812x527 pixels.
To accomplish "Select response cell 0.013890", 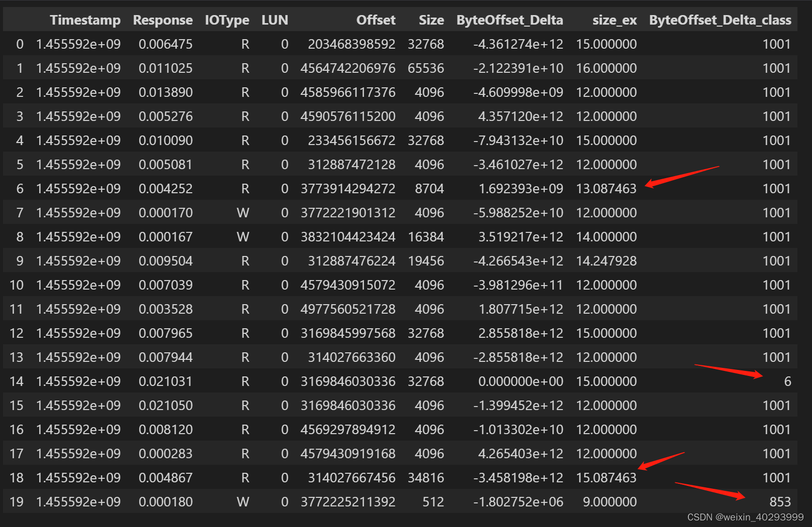I will pyautogui.click(x=166, y=92).
